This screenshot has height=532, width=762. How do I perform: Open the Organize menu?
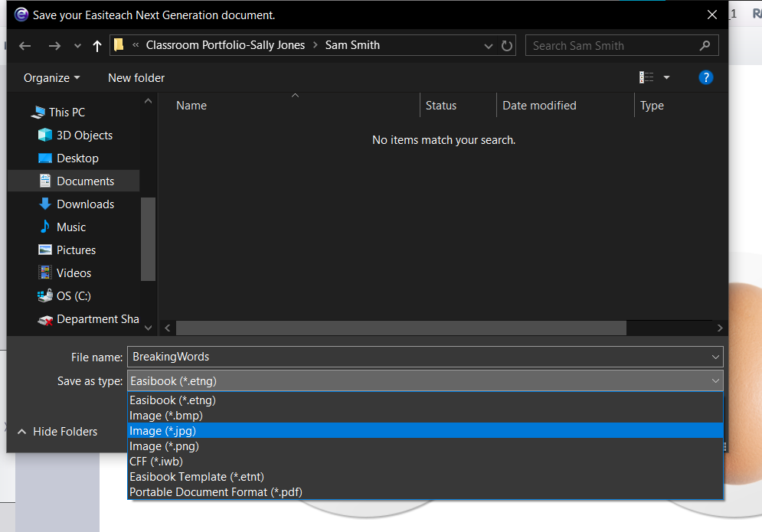pos(51,78)
